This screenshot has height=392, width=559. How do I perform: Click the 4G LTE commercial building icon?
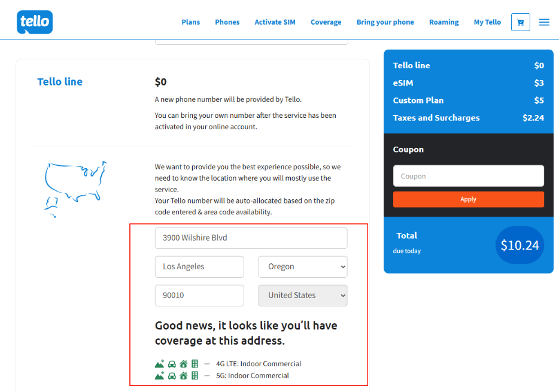(195, 363)
